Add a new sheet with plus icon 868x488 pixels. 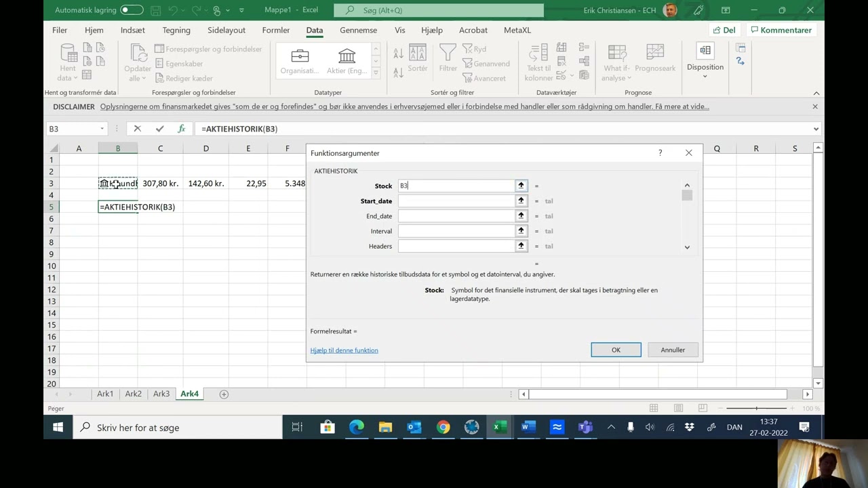coord(224,394)
